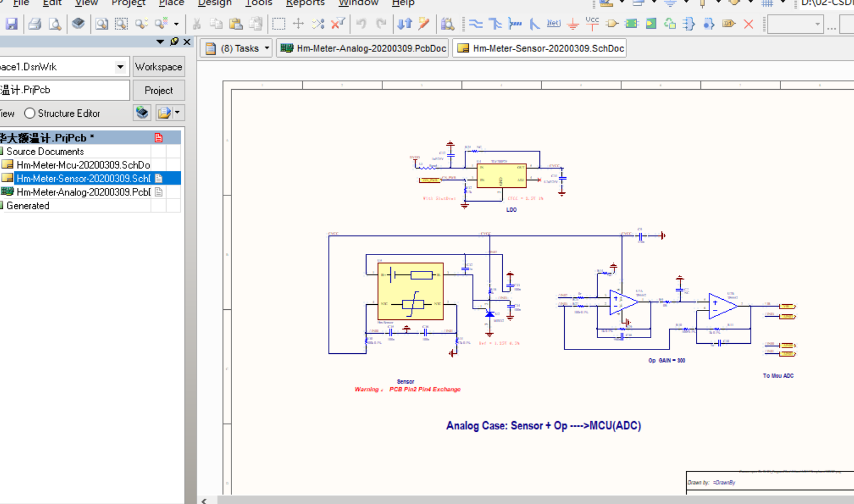The image size is (854, 504).
Task: Switch to Hm-Meter-Analog-20200309.PcbDoc tab
Action: coord(363,49)
